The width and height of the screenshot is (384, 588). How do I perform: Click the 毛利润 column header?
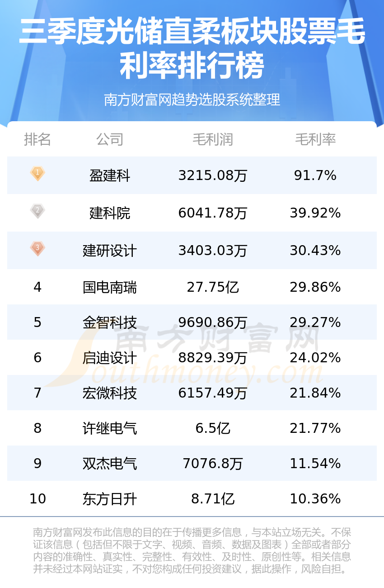coord(213,139)
